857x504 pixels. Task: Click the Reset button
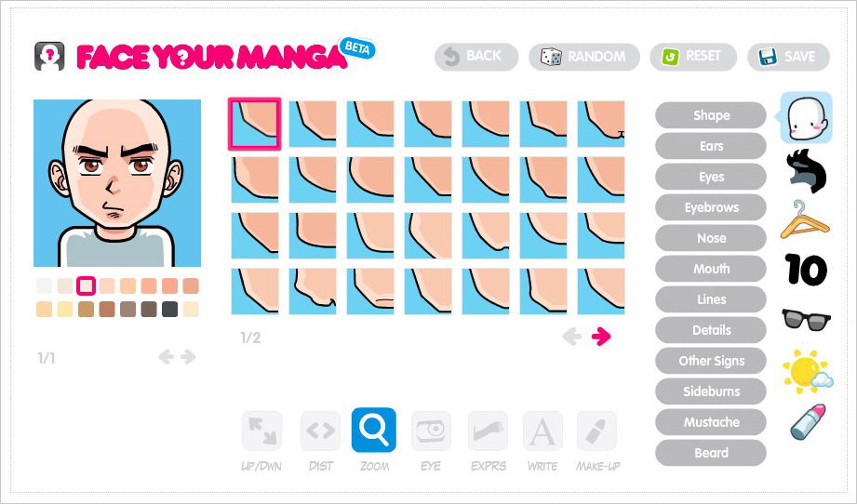pos(693,56)
